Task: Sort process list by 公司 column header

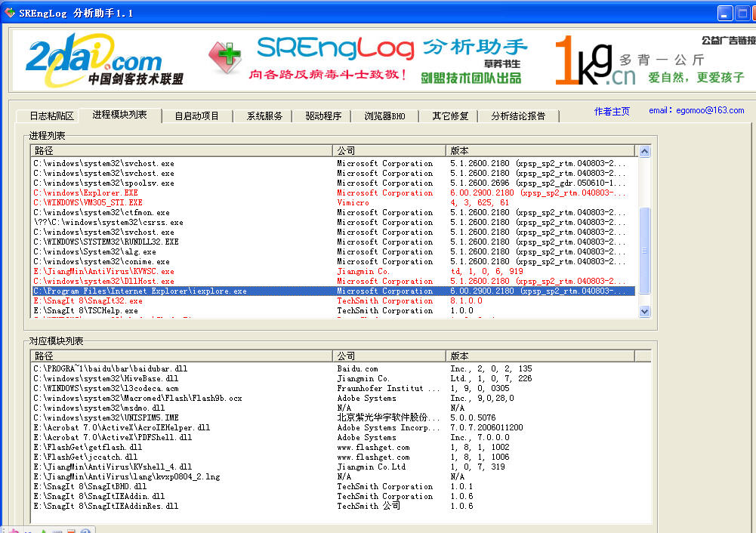Action: [x=389, y=151]
